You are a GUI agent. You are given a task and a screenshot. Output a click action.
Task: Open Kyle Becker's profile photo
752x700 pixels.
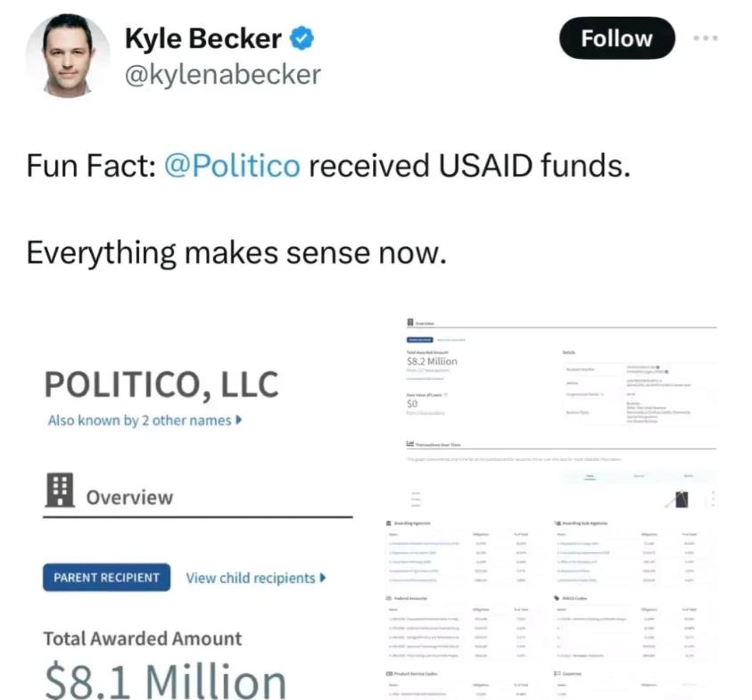click(x=67, y=56)
